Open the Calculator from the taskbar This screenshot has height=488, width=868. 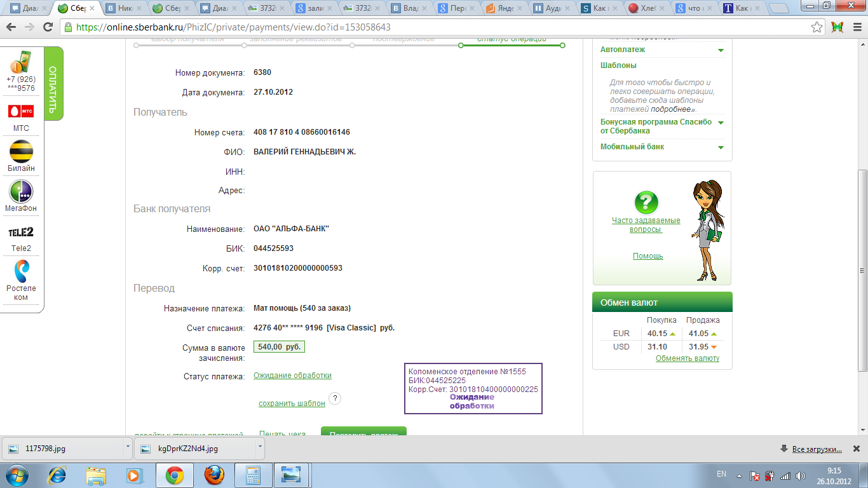[x=254, y=475]
